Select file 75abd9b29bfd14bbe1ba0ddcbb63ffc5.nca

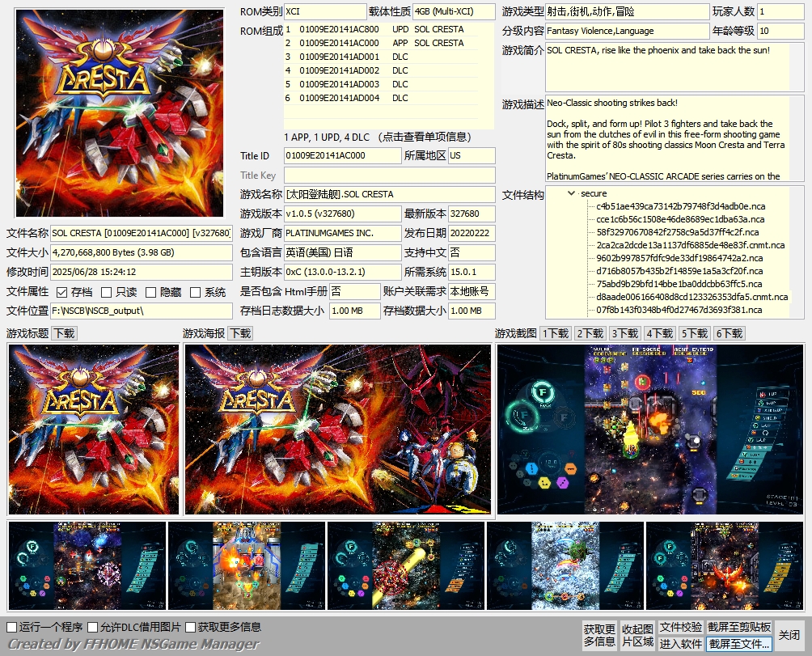click(679, 284)
